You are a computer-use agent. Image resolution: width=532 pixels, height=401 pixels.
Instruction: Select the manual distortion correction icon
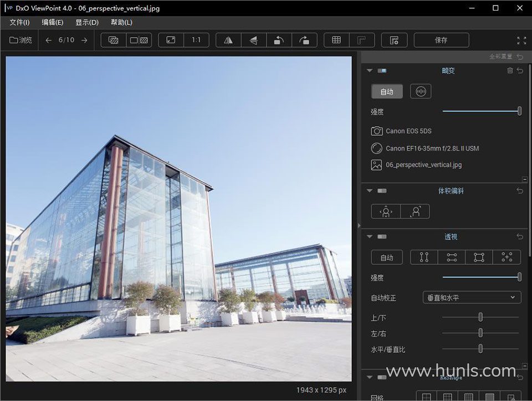421,91
